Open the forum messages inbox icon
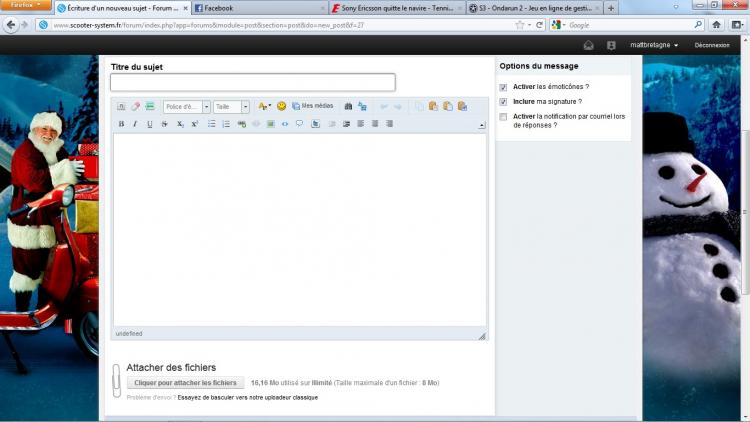Viewport: 750px width, 422px height. 589,45
